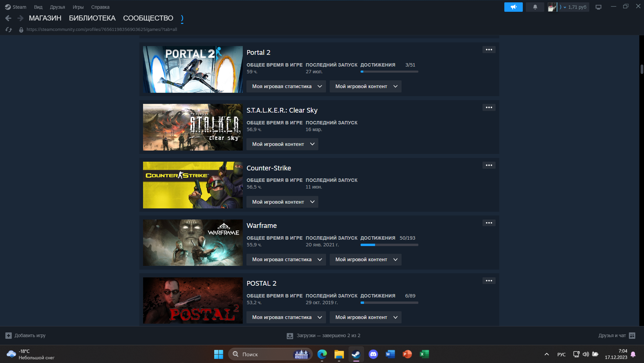Expand Clear Sky "Мой игровой контент" dropdown
Screen dimensions: 644x363
tap(282, 144)
